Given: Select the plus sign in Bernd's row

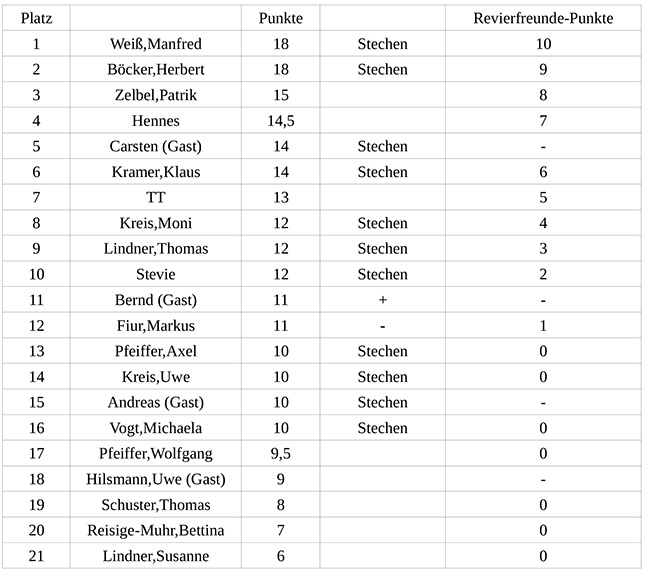Looking at the screenshot, I should coord(383,300).
